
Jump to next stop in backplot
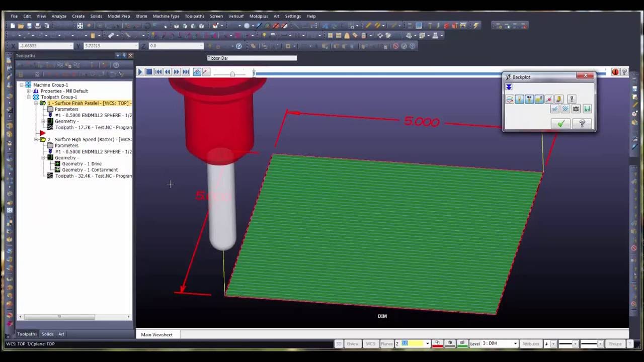pos(186,72)
